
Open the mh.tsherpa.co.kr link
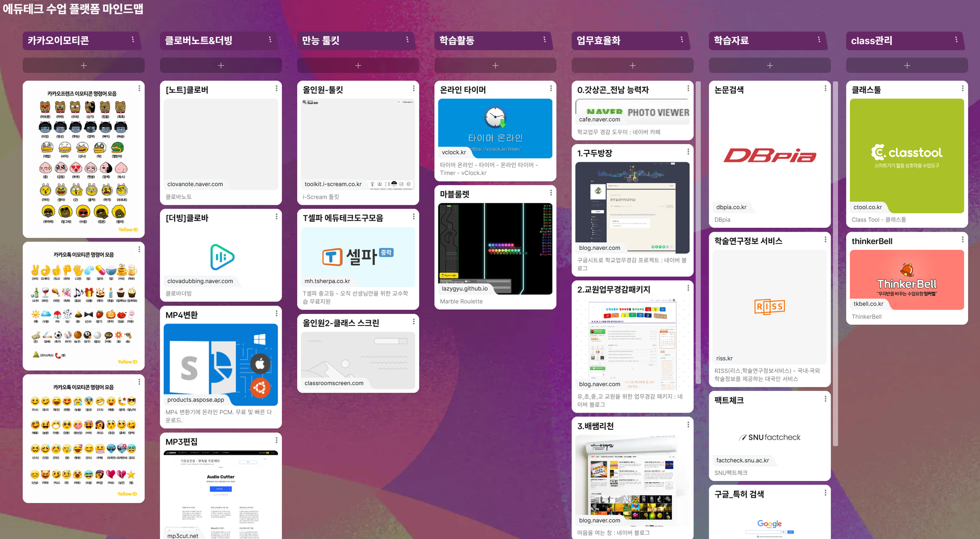pyautogui.click(x=327, y=281)
